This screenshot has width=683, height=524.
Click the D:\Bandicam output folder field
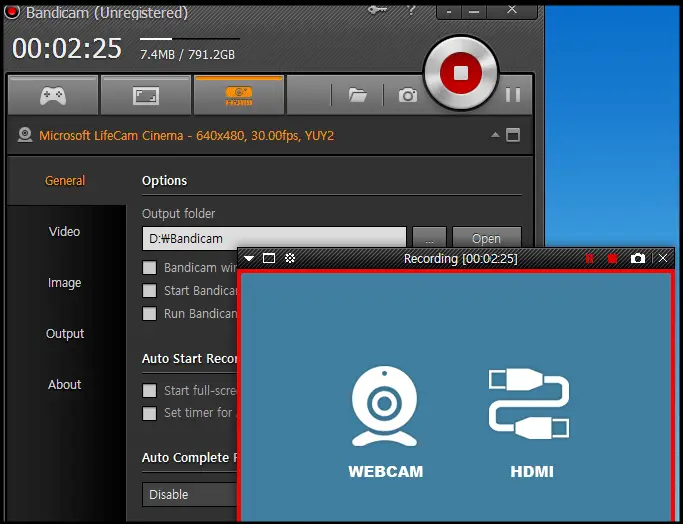(274, 238)
